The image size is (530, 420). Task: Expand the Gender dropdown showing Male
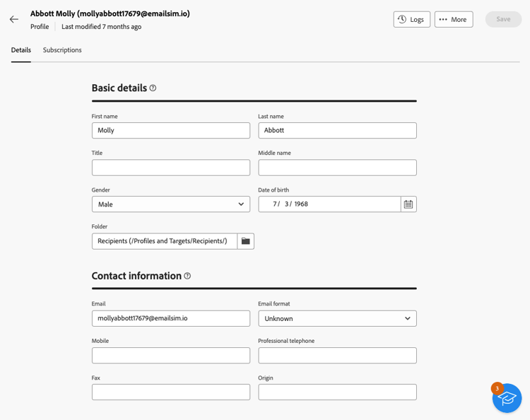click(171, 204)
